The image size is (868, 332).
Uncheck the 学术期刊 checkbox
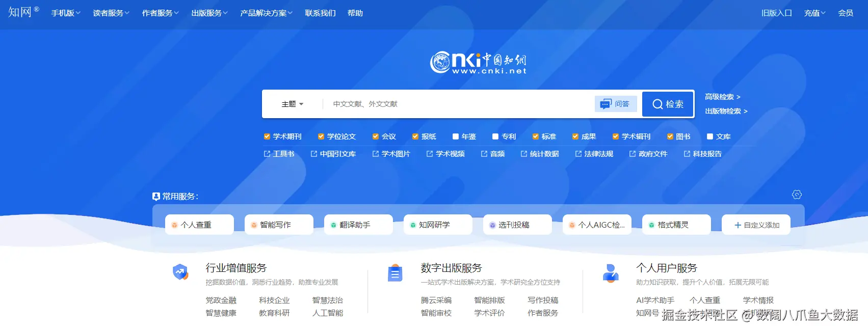coord(267,136)
